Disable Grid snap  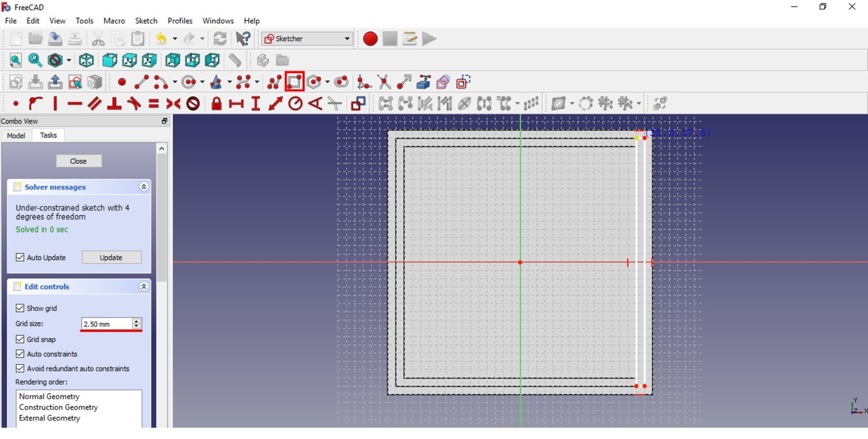click(x=20, y=339)
